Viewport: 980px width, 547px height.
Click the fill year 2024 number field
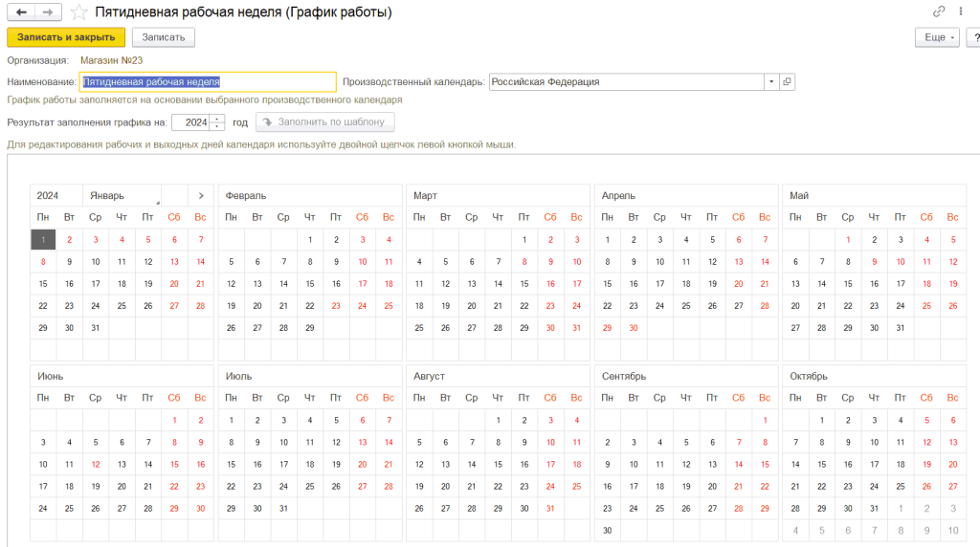[x=191, y=122]
